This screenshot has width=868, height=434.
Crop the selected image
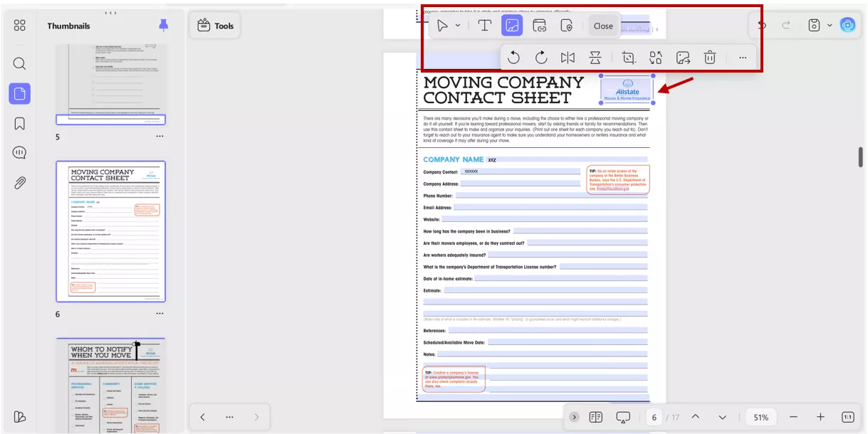628,58
